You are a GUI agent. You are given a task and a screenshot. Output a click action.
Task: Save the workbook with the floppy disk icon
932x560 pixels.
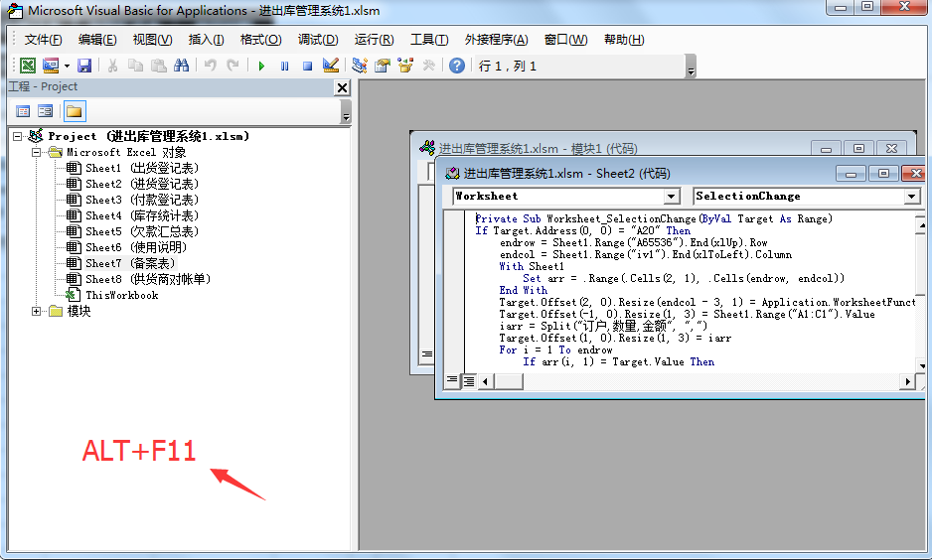(84, 66)
